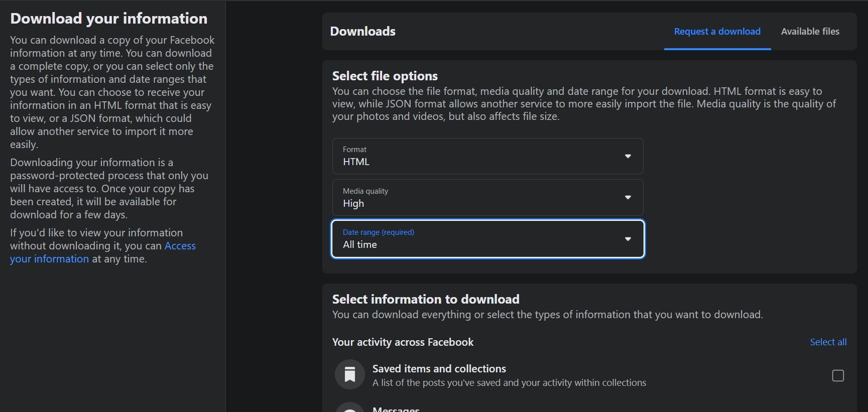Click the Select file options heading
The height and width of the screenshot is (412, 868).
pyautogui.click(x=385, y=76)
